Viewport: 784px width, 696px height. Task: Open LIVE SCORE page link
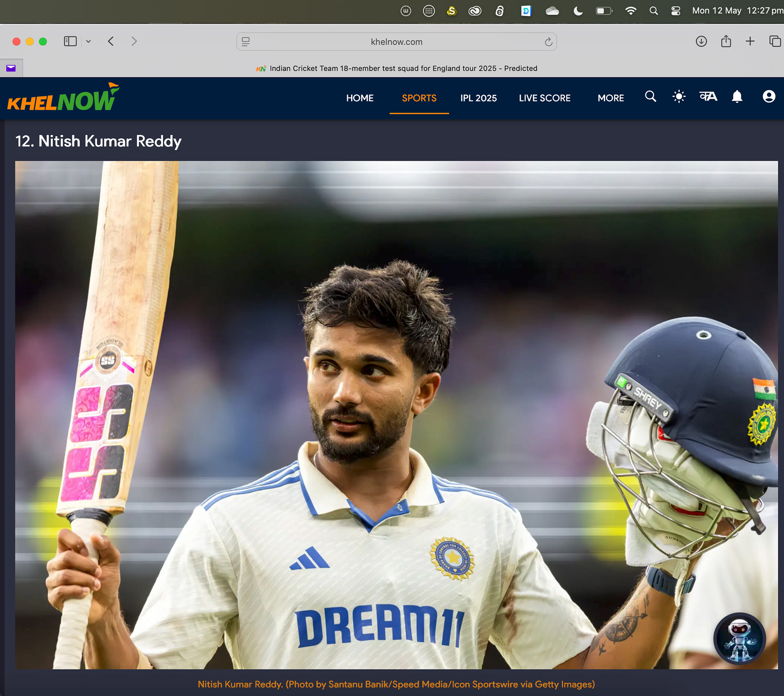[544, 98]
